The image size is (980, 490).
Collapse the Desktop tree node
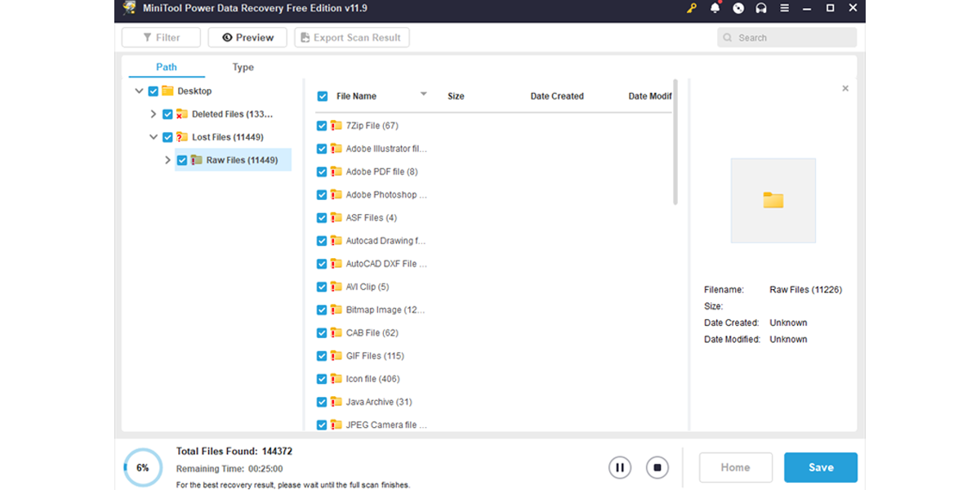[139, 91]
